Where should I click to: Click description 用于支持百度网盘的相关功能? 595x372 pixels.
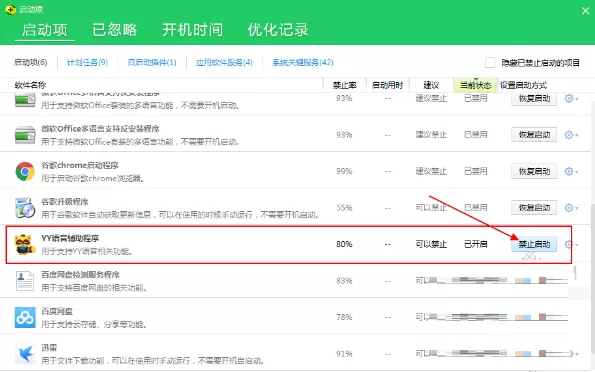[x=94, y=288]
